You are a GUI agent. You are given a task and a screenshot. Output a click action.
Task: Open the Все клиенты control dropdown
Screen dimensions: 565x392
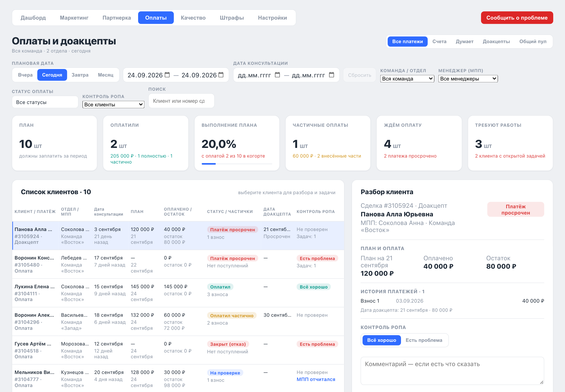tap(113, 105)
